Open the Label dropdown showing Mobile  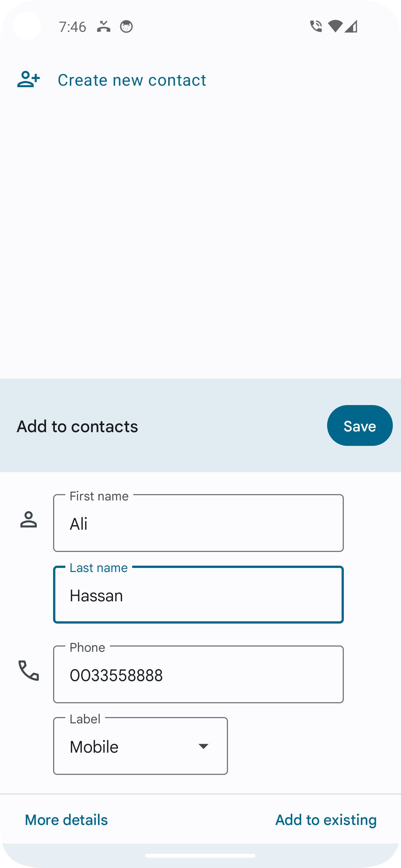point(140,746)
